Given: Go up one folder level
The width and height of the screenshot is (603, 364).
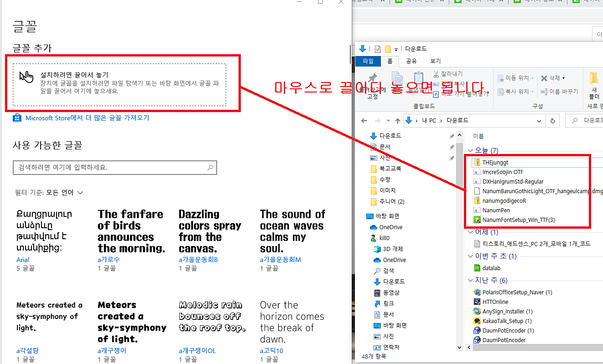Looking at the screenshot, I should [397, 121].
